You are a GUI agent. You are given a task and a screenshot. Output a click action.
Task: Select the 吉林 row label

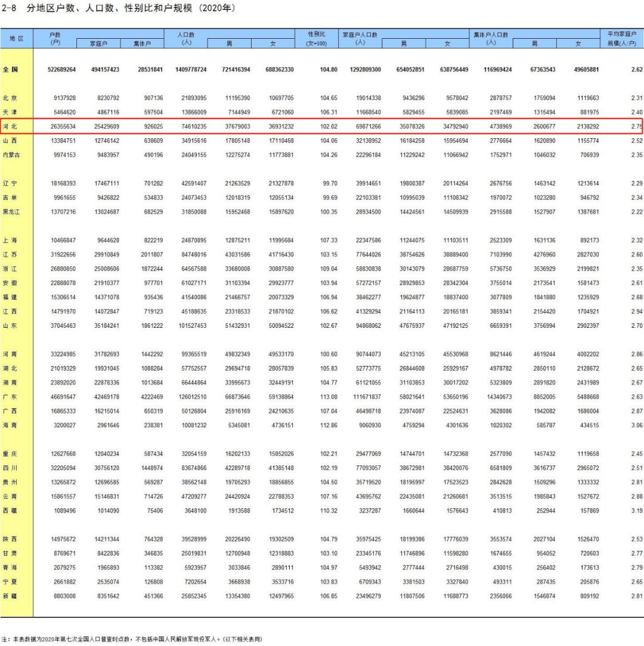[10, 198]
